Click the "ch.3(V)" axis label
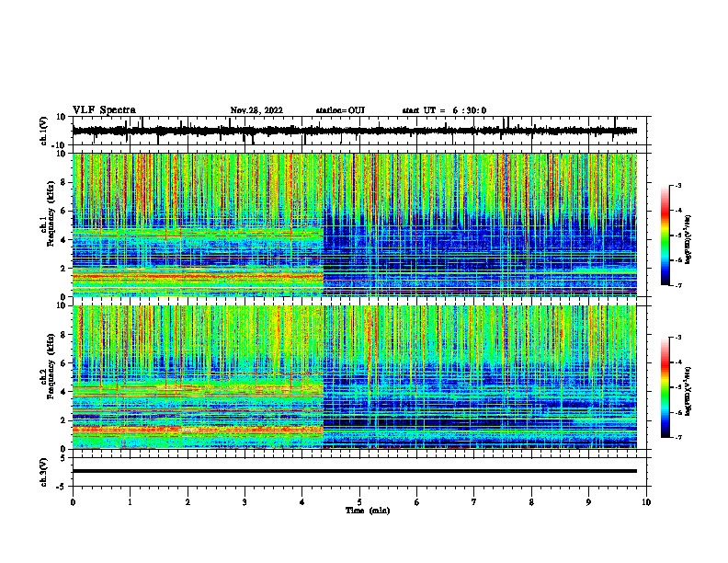The height and width of the screenshot is (563, 728). [x=44, y=473]
